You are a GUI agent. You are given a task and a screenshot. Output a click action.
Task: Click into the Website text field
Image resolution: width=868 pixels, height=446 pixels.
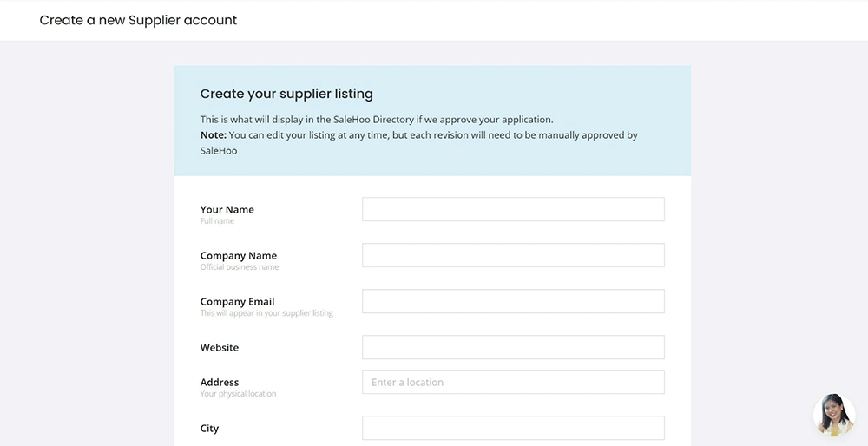(513, 347)
